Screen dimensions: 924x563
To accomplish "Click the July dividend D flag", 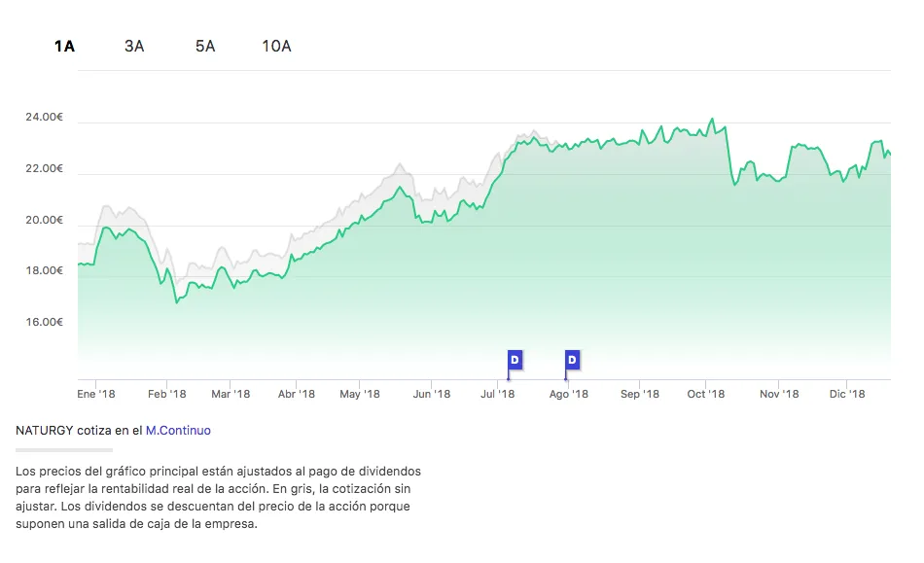I will click(x=515, y=361).
